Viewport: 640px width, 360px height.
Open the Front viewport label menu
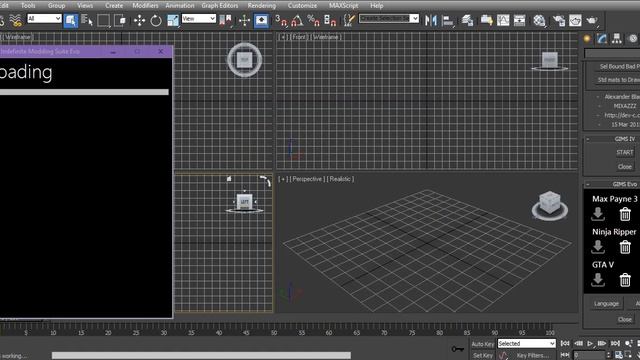(x=298, y=37)
